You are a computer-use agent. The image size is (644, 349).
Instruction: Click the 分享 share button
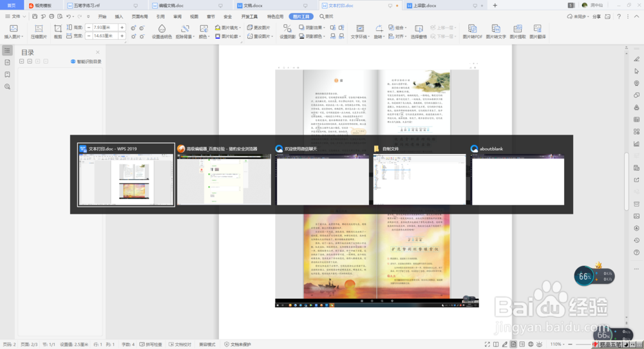coord(596,17)
